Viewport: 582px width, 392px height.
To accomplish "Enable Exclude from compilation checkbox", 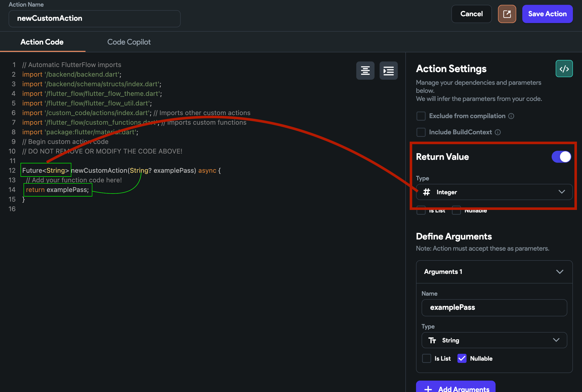I will [421, 116].
